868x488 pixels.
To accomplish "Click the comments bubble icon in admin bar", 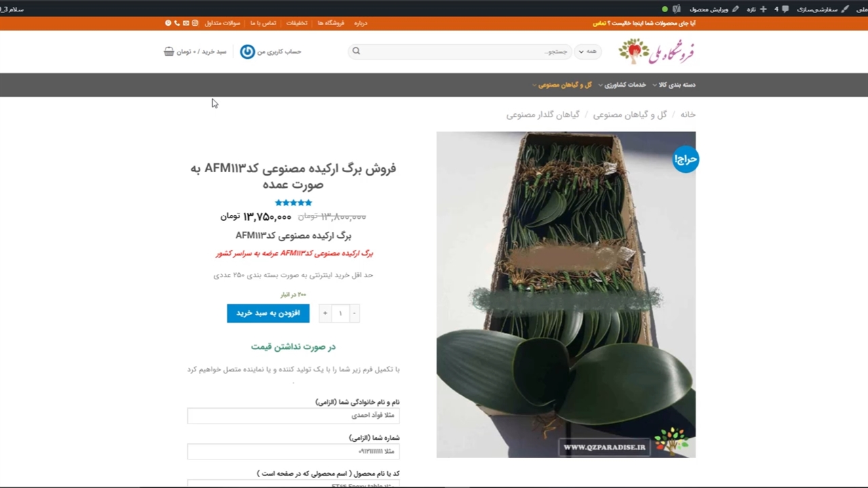I will pos(785,9).
